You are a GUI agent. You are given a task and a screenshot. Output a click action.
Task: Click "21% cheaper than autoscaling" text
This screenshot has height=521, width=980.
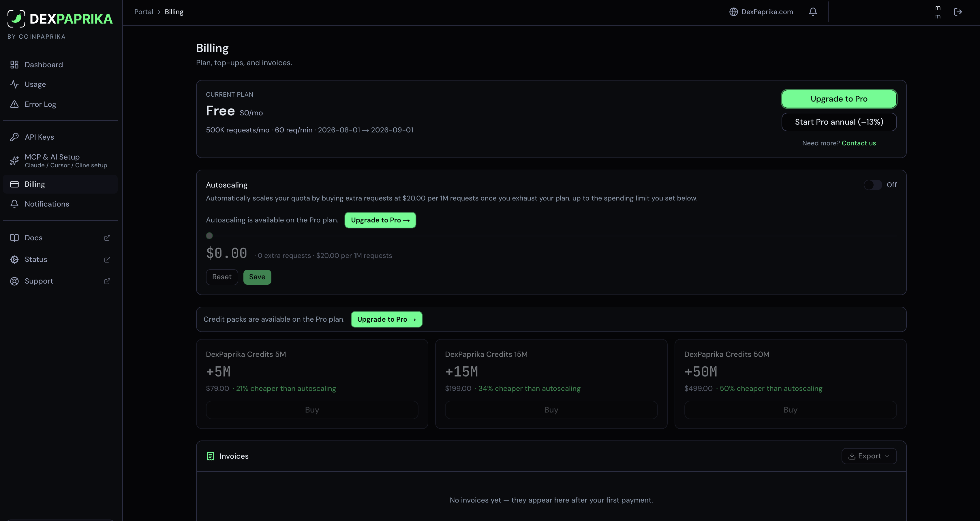(x=286, y=389)
